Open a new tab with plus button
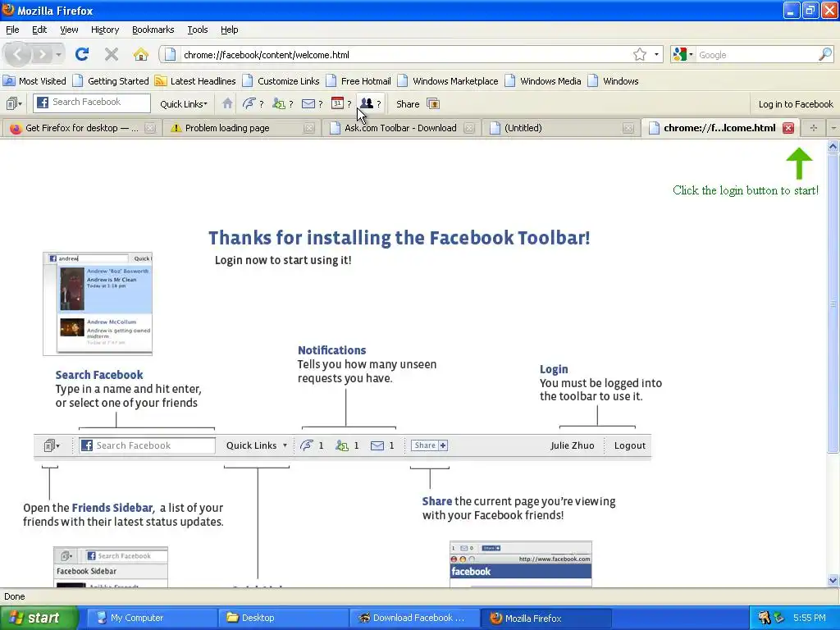 813,128
